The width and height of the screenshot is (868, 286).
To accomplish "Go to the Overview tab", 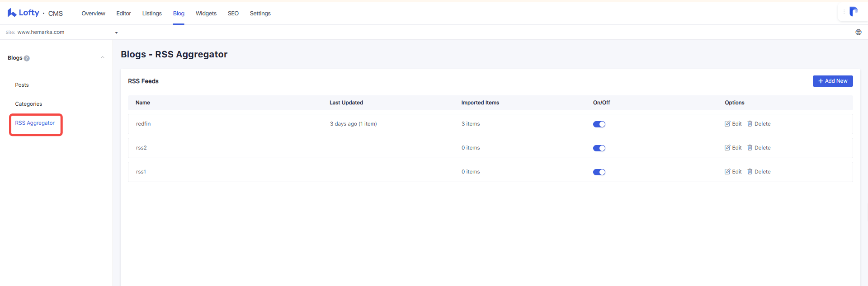I will [x=93, y=14].
